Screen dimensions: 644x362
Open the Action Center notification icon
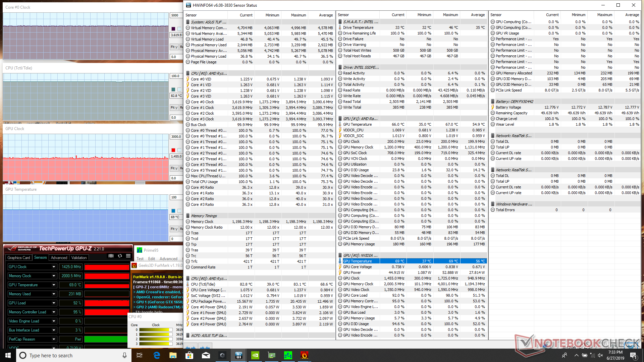(633, 355)
